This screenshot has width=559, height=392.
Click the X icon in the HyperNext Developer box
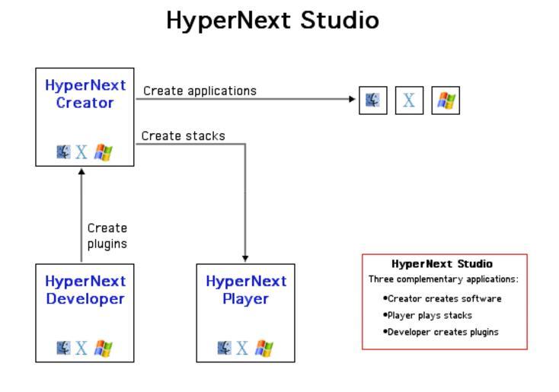tap(81, 349)
